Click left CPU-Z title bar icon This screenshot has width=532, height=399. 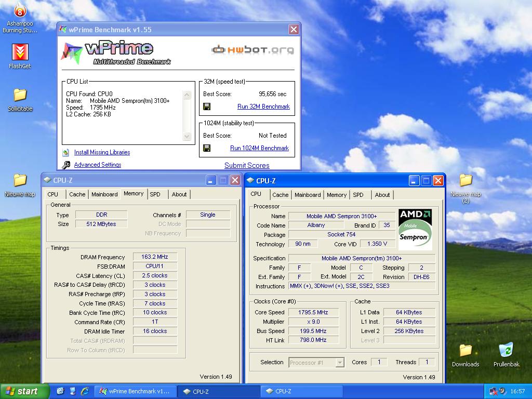click(x=47, y=180)
